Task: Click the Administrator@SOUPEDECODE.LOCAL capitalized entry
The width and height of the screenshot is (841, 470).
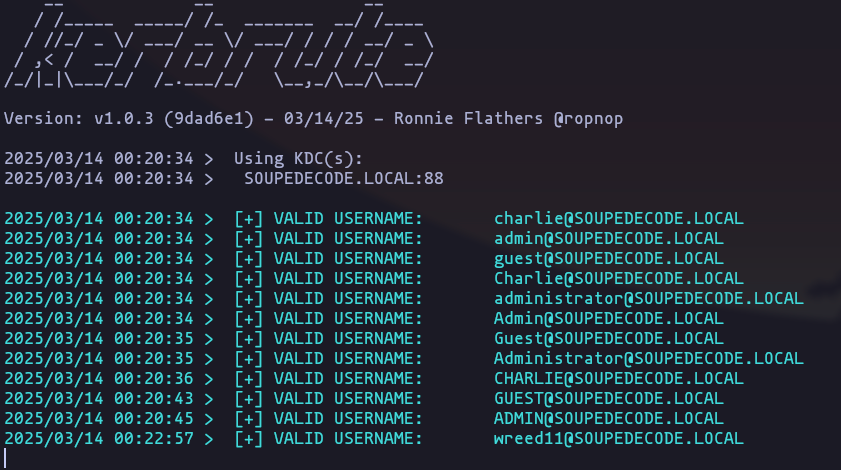Action: 648,358
